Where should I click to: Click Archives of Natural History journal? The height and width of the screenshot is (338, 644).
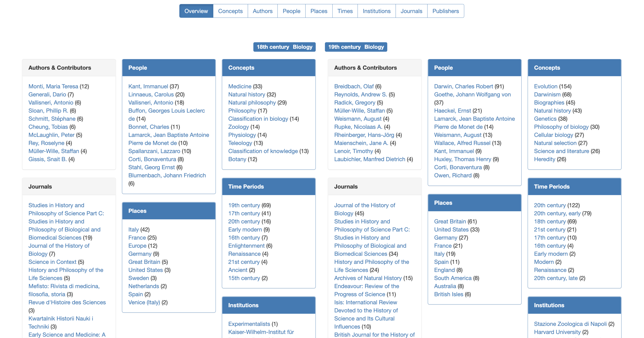tap(368, 278)
